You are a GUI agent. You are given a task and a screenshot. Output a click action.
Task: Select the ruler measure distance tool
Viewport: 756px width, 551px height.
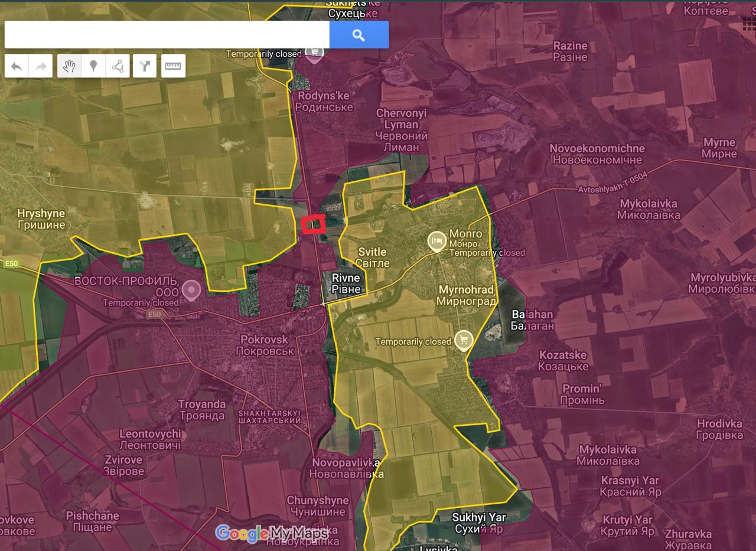173,66
